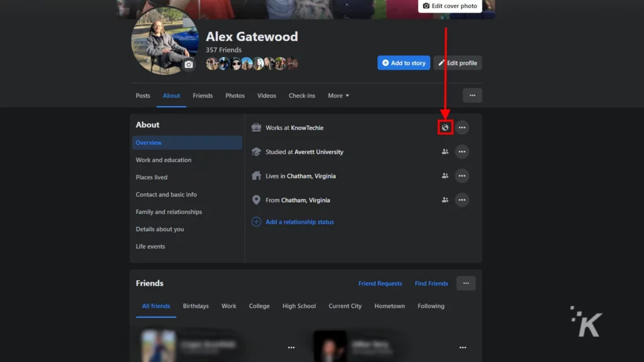The height and width of the screenshot is (362, 644).
Task: Open the Videos tab
Action: 267,96
